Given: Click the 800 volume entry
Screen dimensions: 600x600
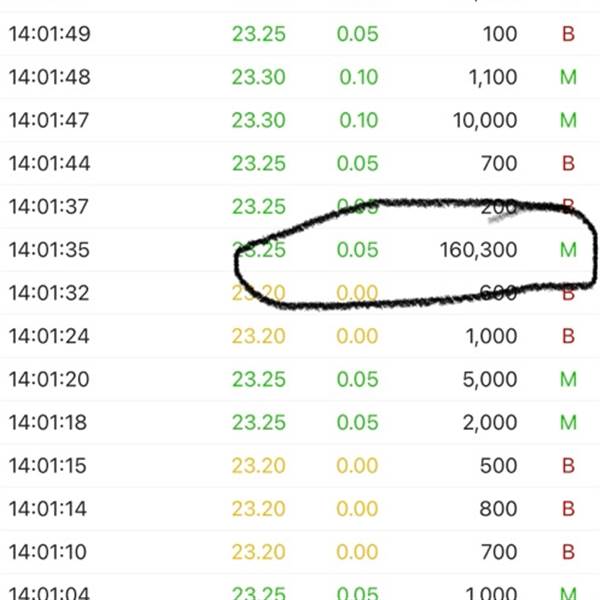Looking at the screenshot, I should (x=500, y=508).
